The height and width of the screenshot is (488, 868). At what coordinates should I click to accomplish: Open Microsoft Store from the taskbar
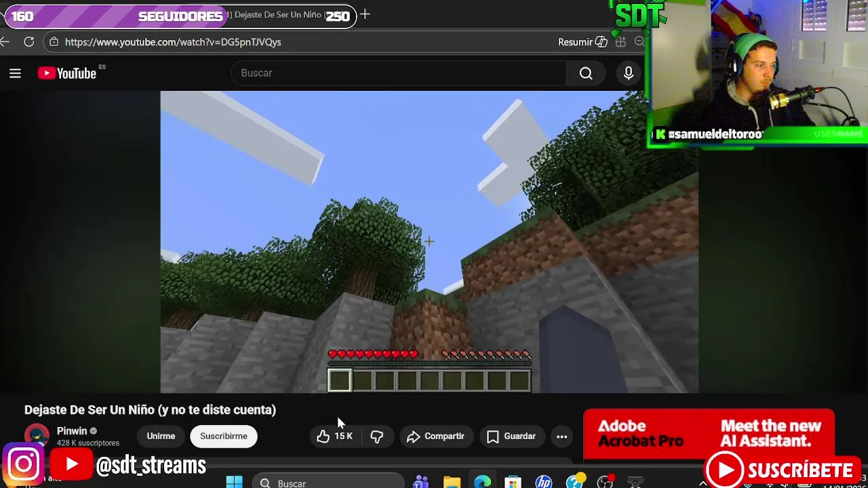pyautogui.click(x=513, y=483)
